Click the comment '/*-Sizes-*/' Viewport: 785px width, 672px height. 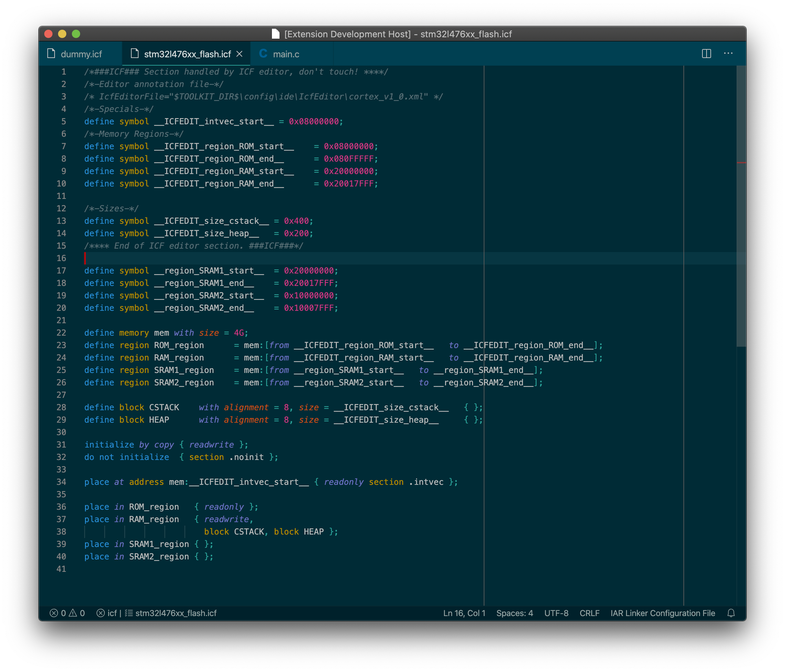coord(111,209)
